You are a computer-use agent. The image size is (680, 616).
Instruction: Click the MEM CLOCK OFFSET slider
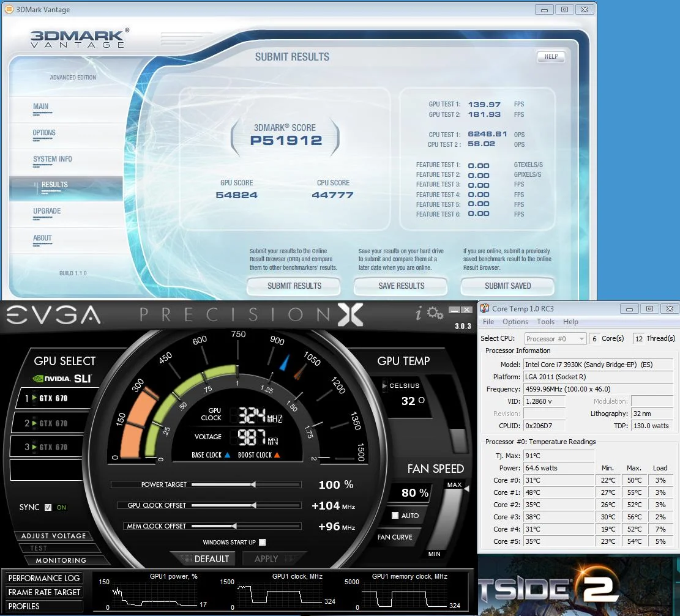tap(246, 526)
